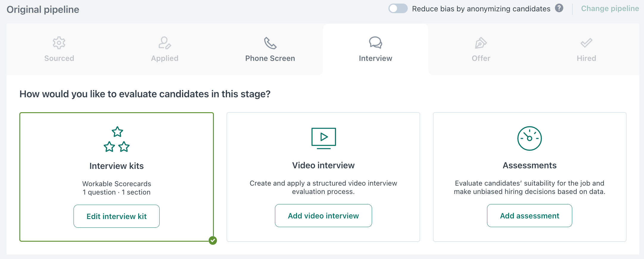Click the Applied person-pencil icon
Screen dimensions: 644x259
(164, 43)
